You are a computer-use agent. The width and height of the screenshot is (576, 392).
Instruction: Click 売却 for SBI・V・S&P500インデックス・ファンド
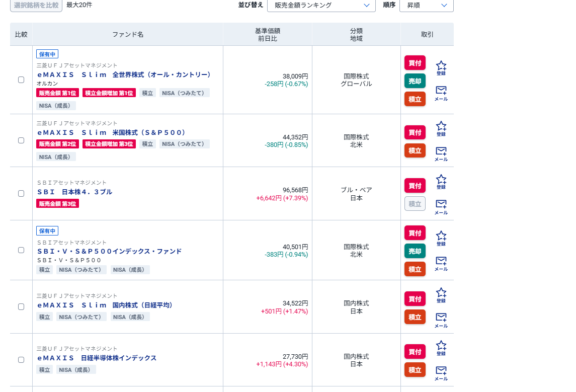pyautogui.click(x=415, y=251)
